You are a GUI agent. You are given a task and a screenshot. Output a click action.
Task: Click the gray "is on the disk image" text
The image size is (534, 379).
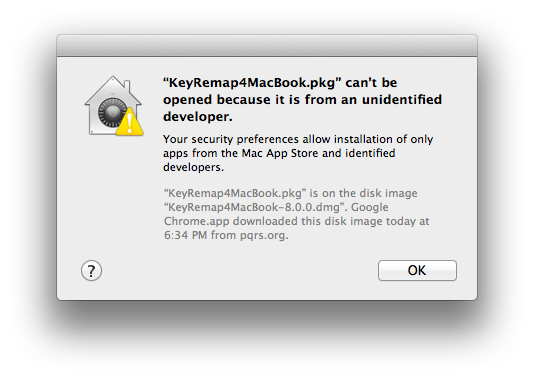(363, 193)
